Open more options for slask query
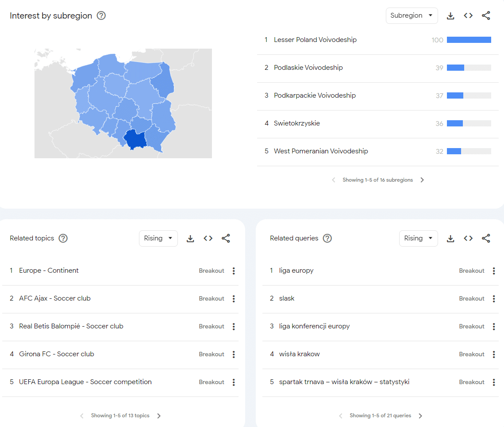 [494, 298]
